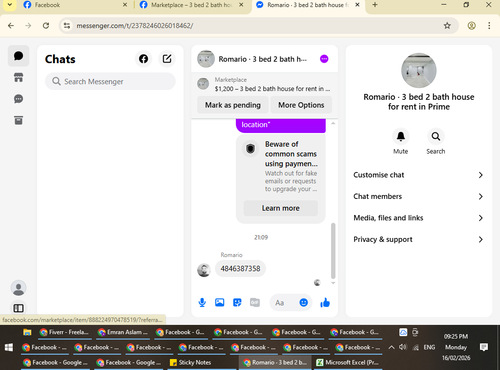
Task: Go back with the browser back arrow
Action: [11, 26]
